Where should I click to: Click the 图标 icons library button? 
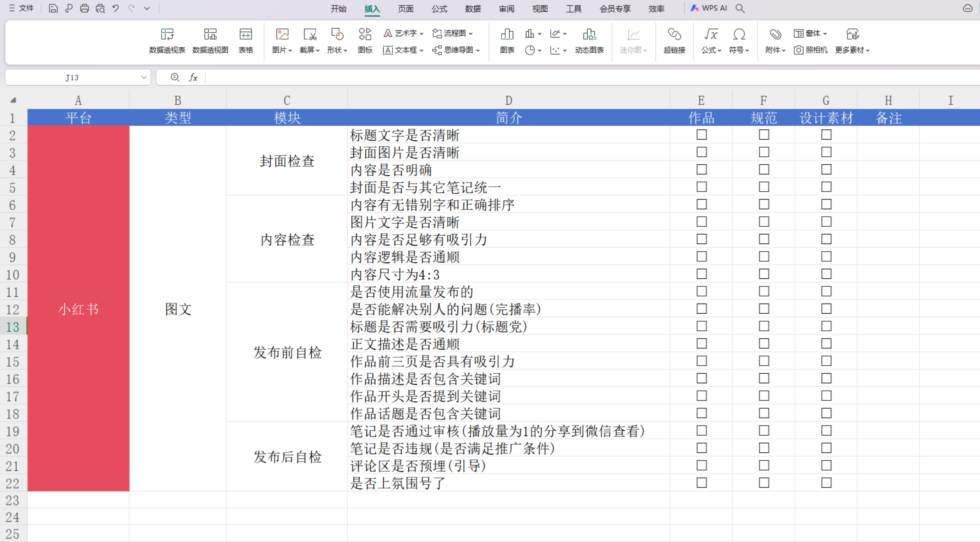365,40
